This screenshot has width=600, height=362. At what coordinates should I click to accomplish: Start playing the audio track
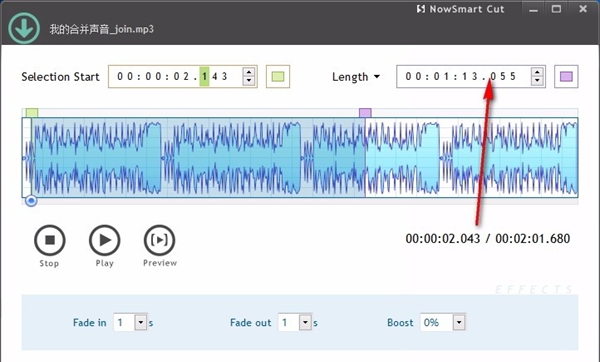click(104, 240)
